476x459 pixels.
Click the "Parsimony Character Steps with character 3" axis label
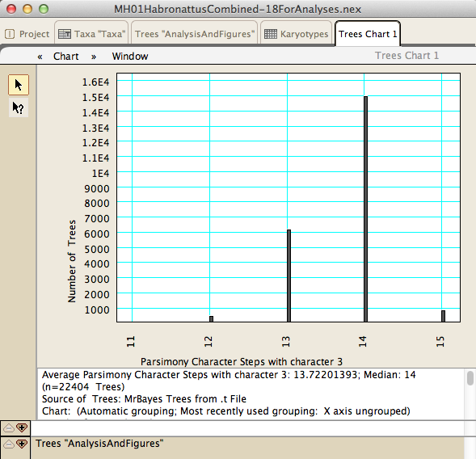pos(242,362)
